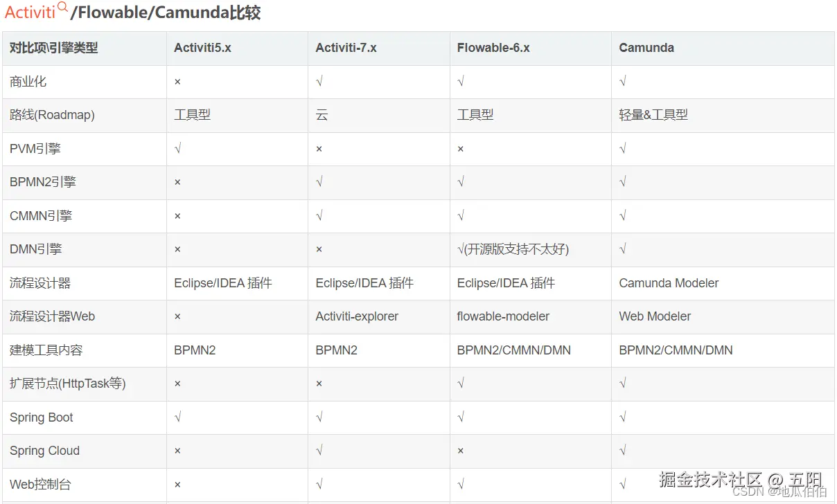Click the flowable-modeler cell
The height and width of the screenshot is (504, 837).
(503, 316)
